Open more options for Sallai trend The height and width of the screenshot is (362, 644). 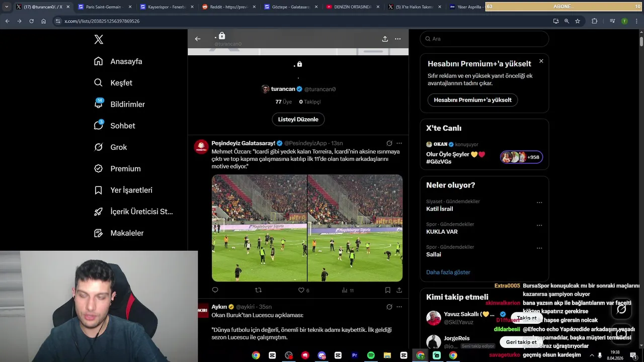(539, 248)
